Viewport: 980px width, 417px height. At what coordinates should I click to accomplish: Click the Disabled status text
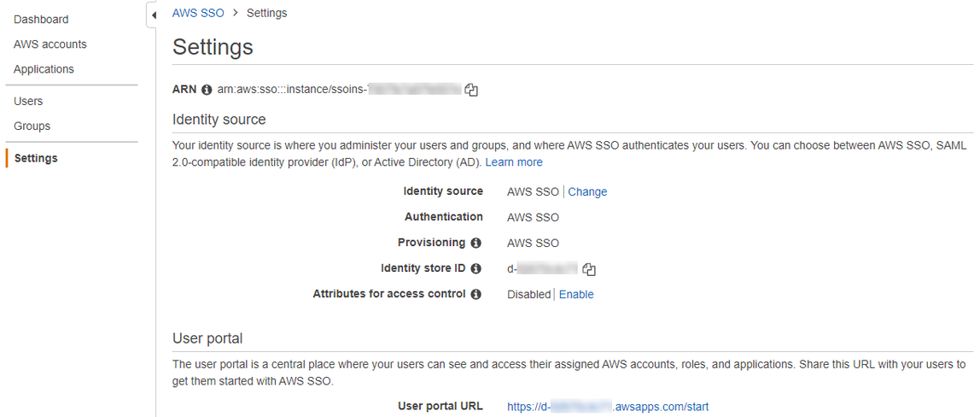point(528,295)
